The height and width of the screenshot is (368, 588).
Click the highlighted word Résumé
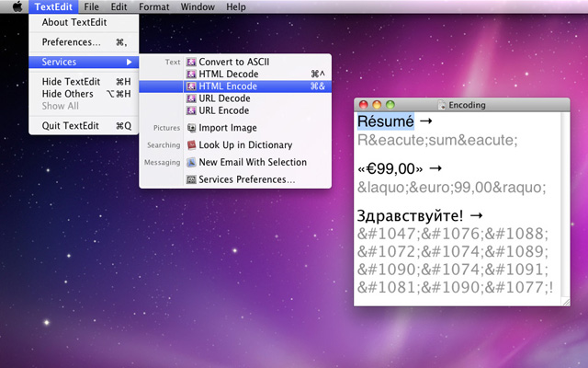tap(386, 121)
